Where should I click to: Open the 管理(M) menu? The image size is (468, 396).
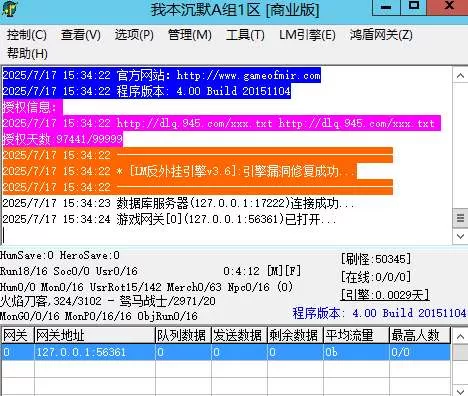[190, 35]
